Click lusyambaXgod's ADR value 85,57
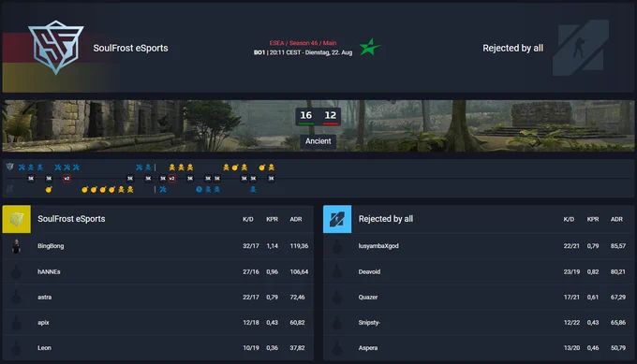Image resolution: width=637 pixels, height=364 pixels. point(618,246)
